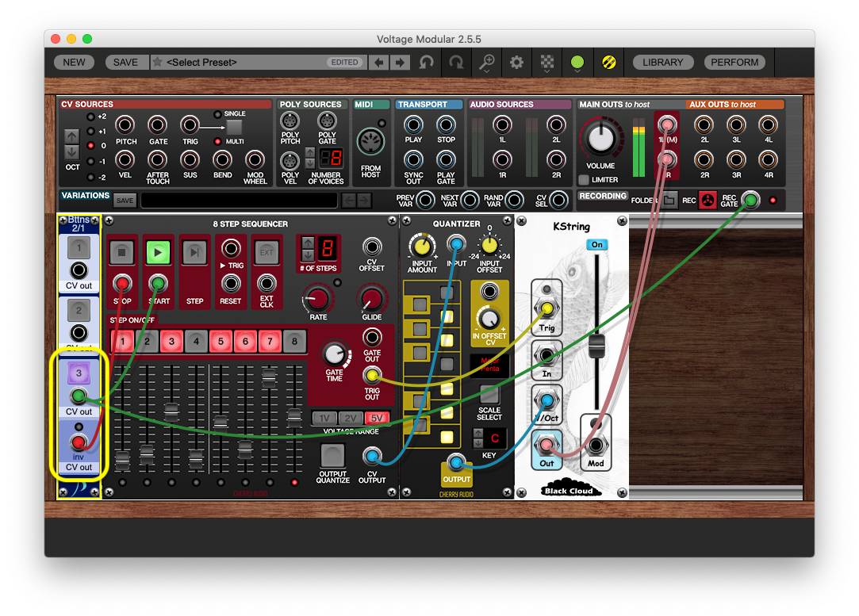
Task: Increase the number of steps
Action: (308, 242)
